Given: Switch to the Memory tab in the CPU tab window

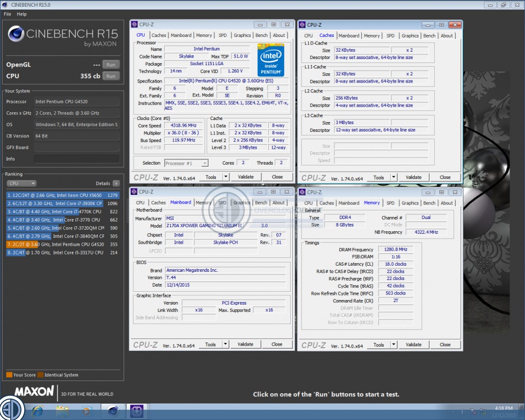Looking at the screenshot, I should (x=204, y=35).
